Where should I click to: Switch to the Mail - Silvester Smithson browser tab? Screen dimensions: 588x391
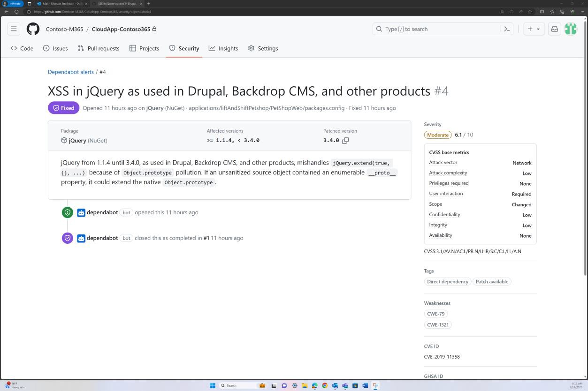63,3
